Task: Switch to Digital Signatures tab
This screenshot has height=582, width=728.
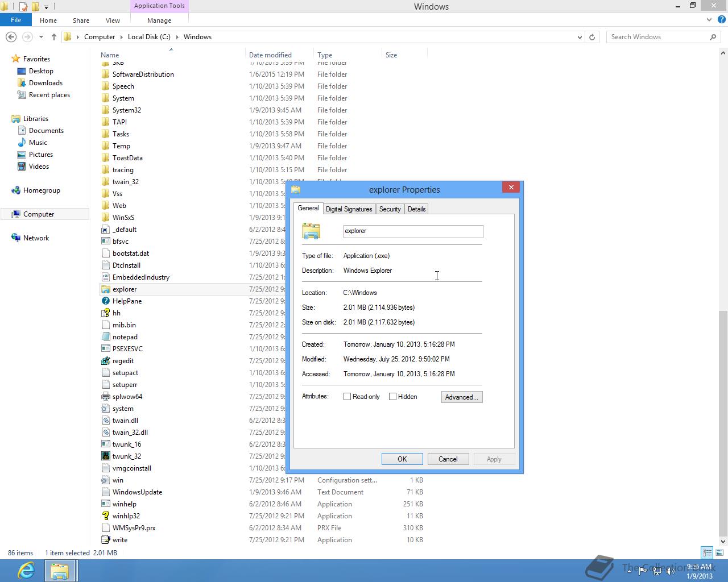Action: coord(349,209)
